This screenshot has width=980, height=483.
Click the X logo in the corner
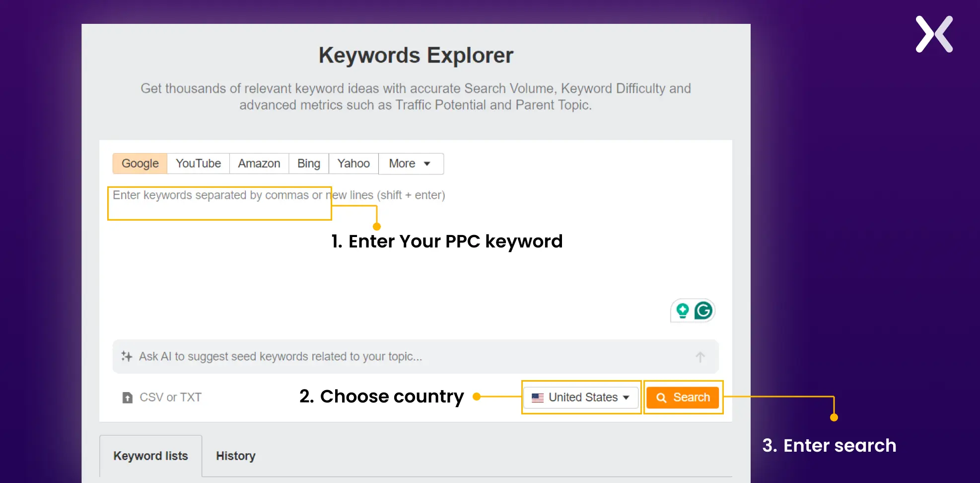[934, 34]
